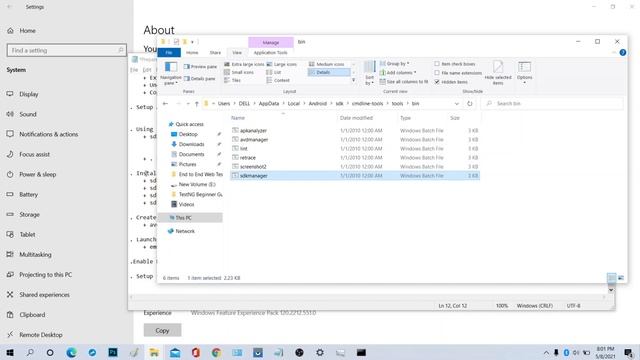This screenshot has width=640, height=360.
Task: Choose Small icons layout
Action: click(x=239, y=72)
